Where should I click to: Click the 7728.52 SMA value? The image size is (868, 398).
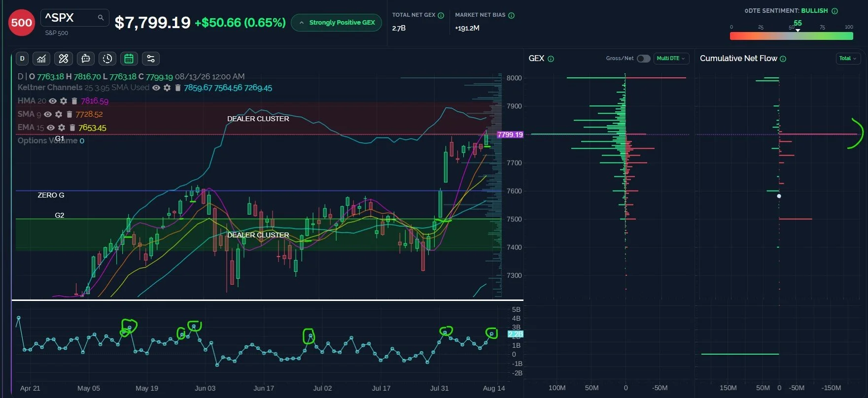89,114
